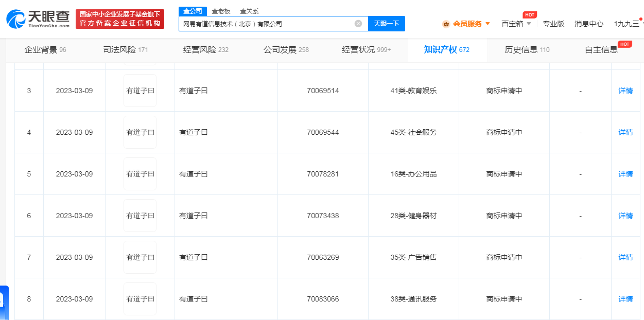
Task: Clear the search box with the X icon
Action: pyautogui.click(x=358, y=24)
